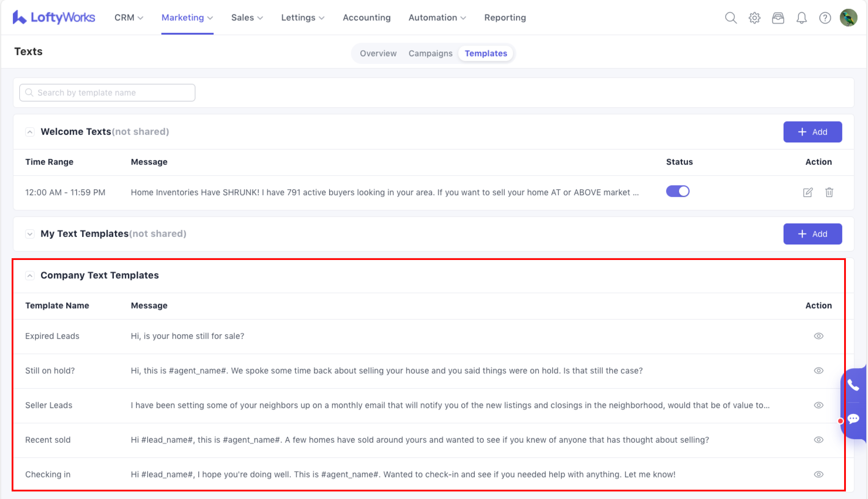This screenshot has width=868, height=499.
Task: Expand the My Text Templates section
Action: pos(30,234)
